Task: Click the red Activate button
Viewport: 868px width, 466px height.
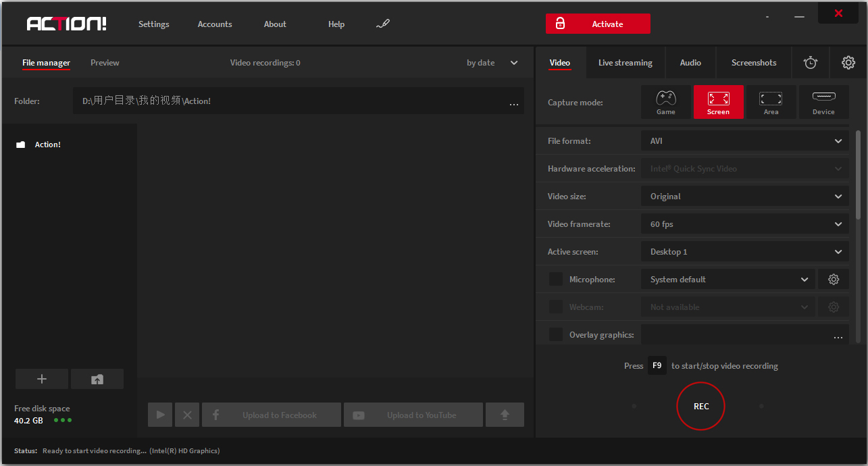Action: pyautogui.click(x=598, y=24)
